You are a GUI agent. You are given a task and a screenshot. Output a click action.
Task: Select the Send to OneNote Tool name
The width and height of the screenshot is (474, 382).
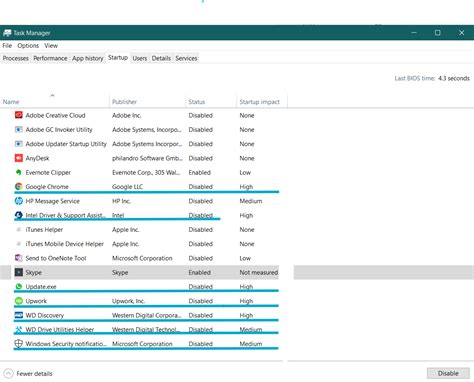56,258
